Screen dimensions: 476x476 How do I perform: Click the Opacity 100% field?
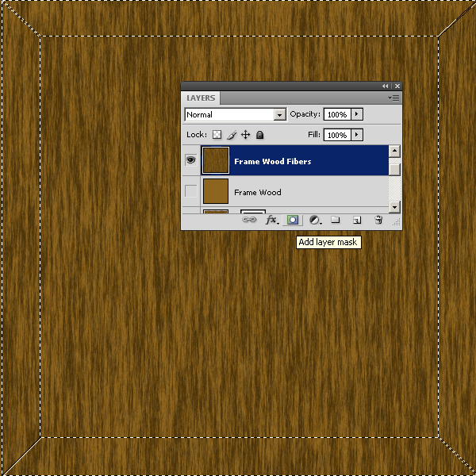click(x=337, y=114)
